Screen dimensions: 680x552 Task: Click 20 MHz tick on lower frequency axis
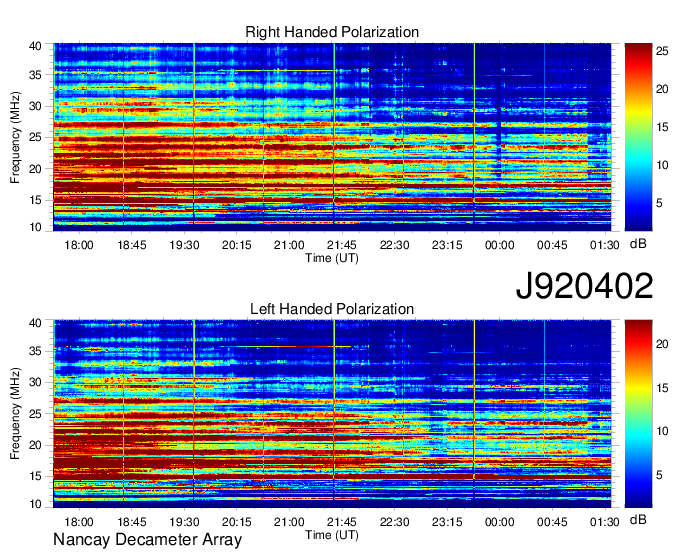(x=35, y=445)
